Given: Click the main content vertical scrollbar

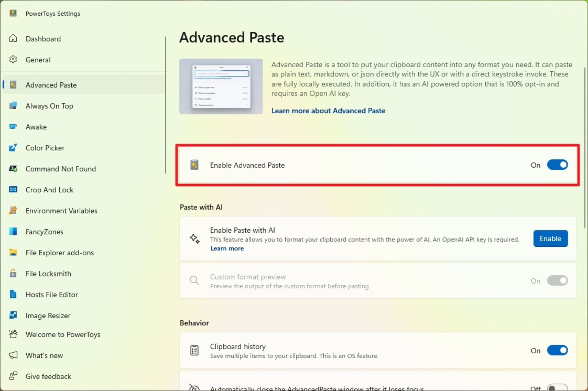Looking at the screenshot, I should click(585, 147).
